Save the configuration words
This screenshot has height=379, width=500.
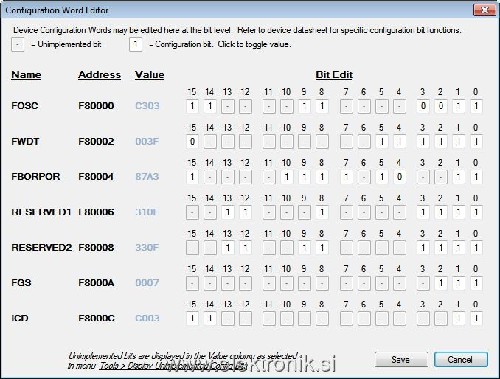point(401,360)
